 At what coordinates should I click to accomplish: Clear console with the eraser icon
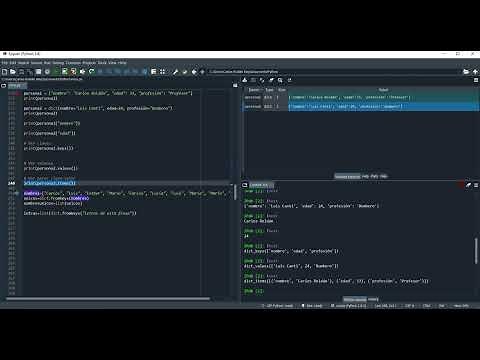(x=468, y=185)
